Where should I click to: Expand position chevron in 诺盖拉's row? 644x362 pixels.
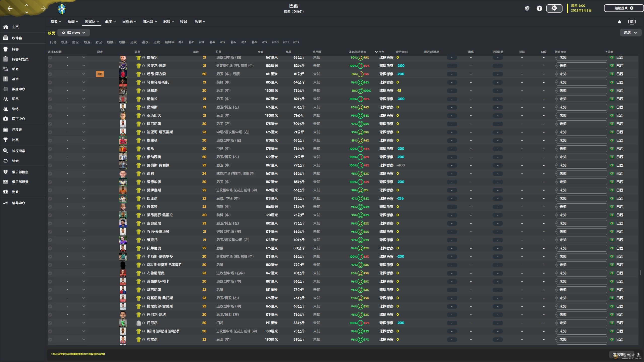pyautogui.click(x=84, y=99)
